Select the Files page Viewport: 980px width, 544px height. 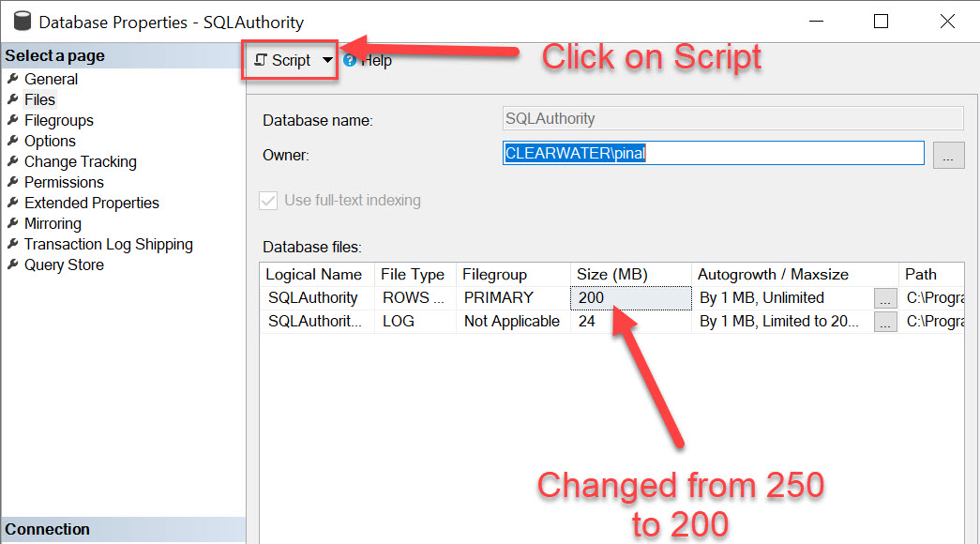click(39, 100)
